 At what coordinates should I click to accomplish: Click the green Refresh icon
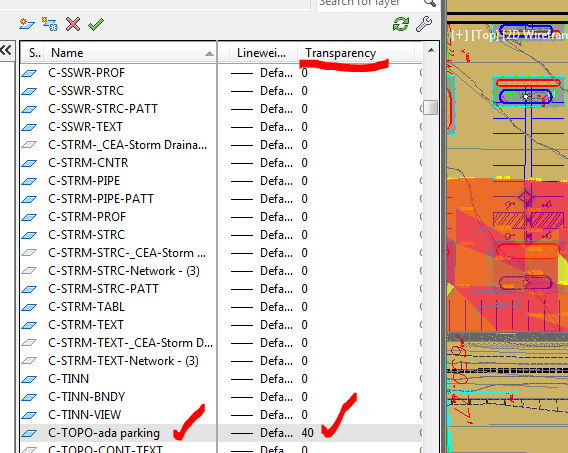pyautogui.click(x=401, y=24)
